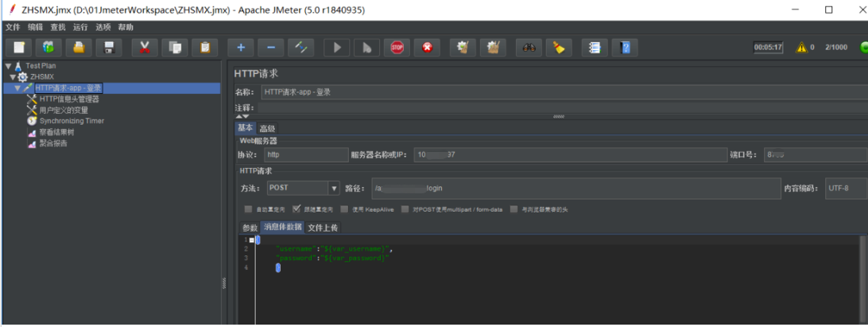Clear current results with broom gear icon
The width and height of the screenshot is (868, 327).
(x=463, y=48)
